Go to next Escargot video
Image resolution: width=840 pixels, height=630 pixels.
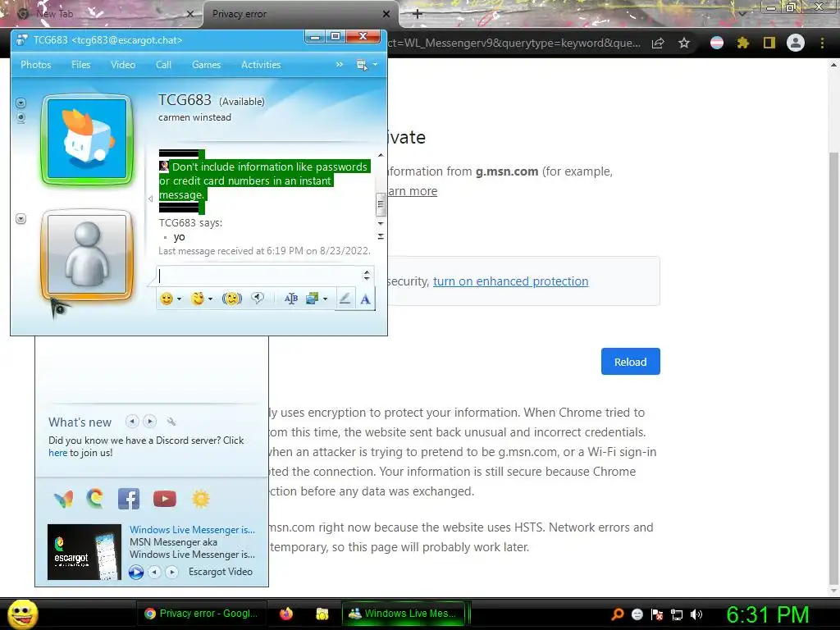click(x=172, y=572)
